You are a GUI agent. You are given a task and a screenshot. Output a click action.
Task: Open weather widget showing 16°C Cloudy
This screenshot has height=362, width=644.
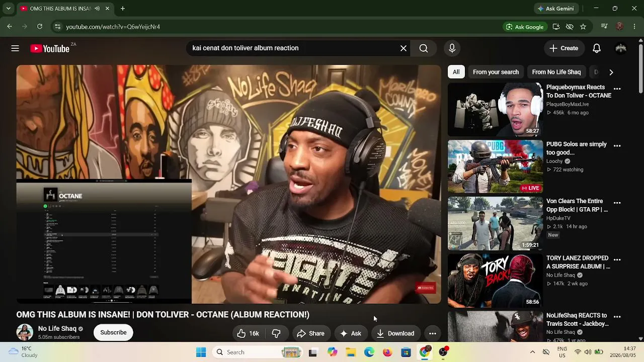[23, 352]
